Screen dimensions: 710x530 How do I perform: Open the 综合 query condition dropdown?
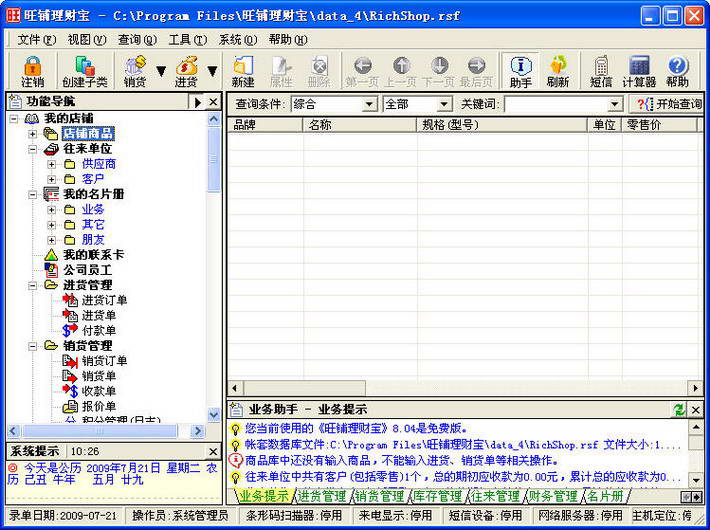369,105
